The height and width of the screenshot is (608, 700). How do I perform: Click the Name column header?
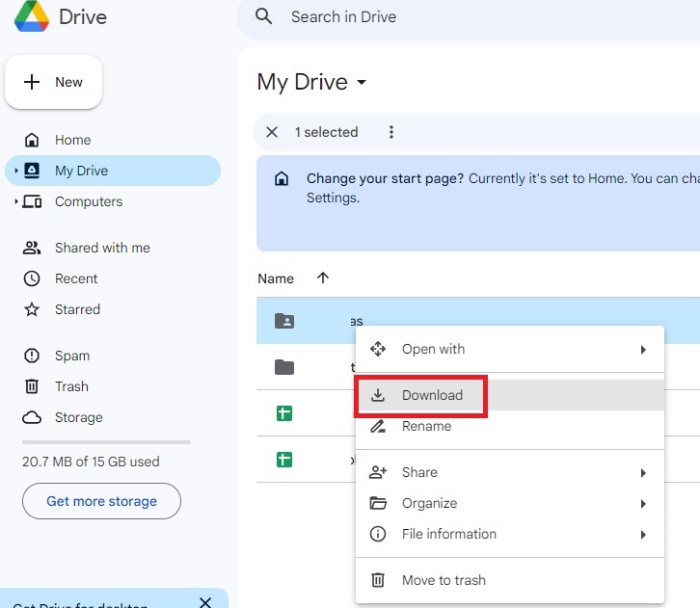[x=276, y=278]
